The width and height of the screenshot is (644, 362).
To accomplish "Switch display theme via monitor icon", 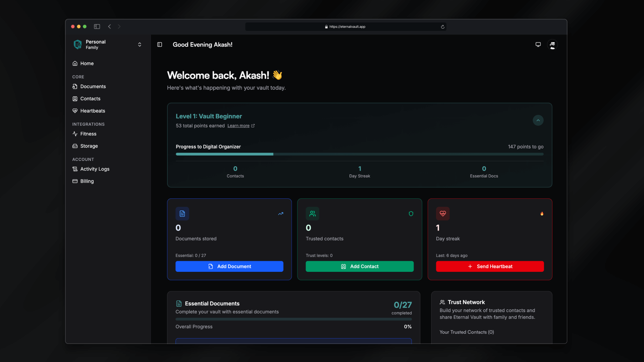I will (x=538, y=45).
